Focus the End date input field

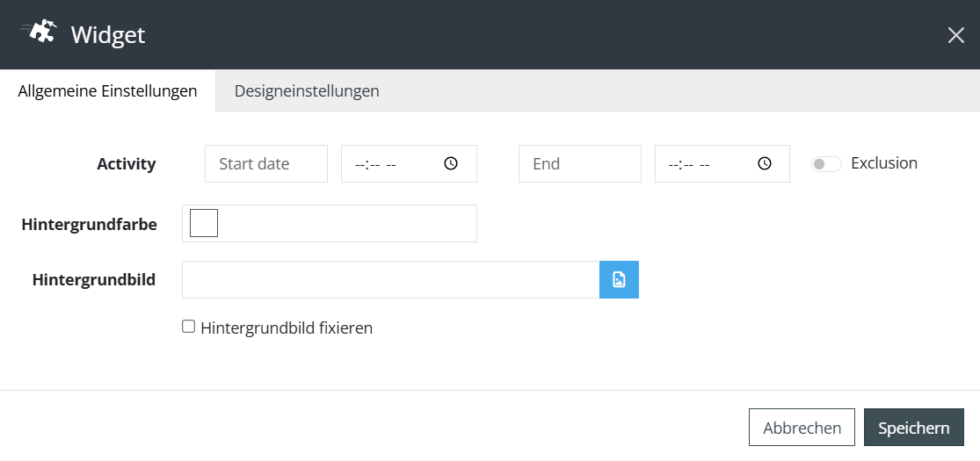579,164
